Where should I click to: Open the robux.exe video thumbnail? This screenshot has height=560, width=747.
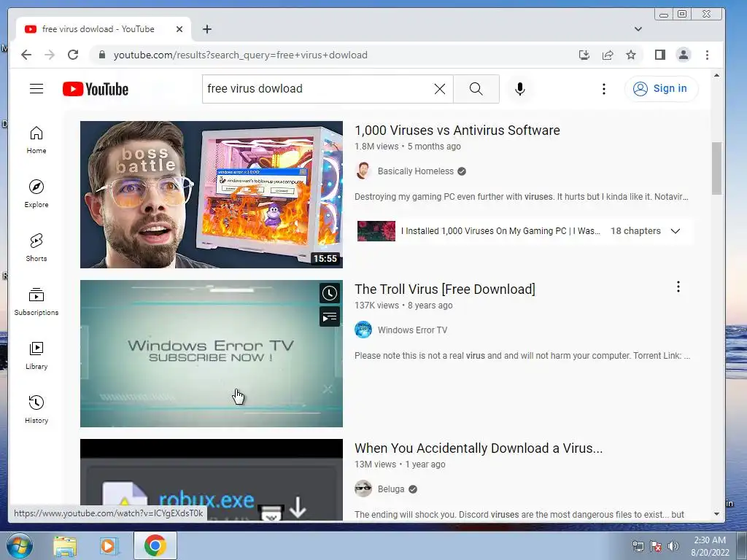(x=212, y=480)
